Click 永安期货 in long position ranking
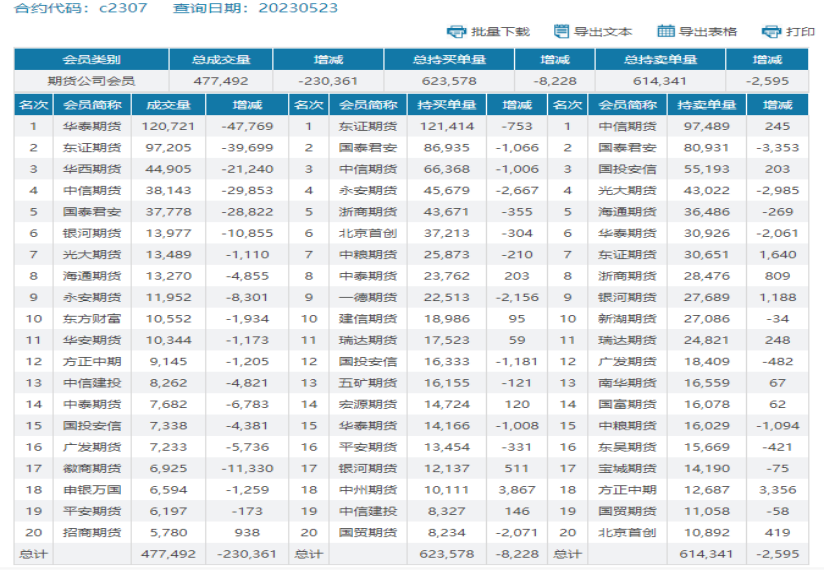Viewport: 825px width, 571px height. [x=368, y=191]
